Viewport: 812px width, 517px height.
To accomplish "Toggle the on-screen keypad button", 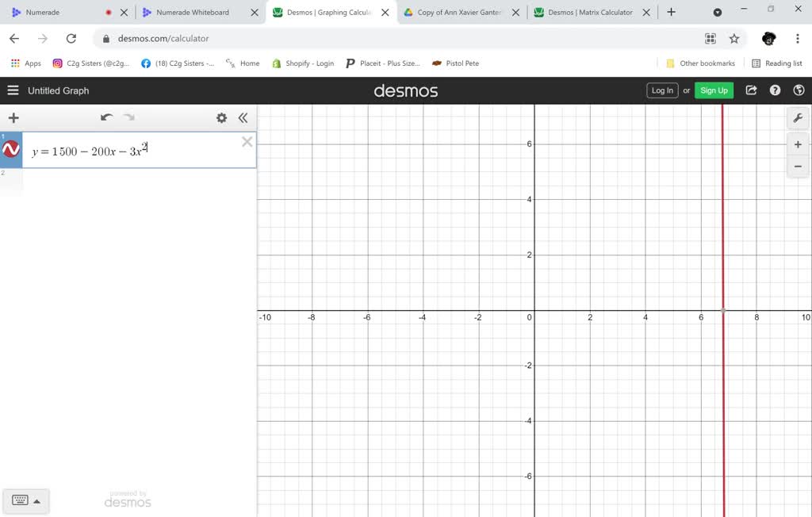I will point(20,500).
